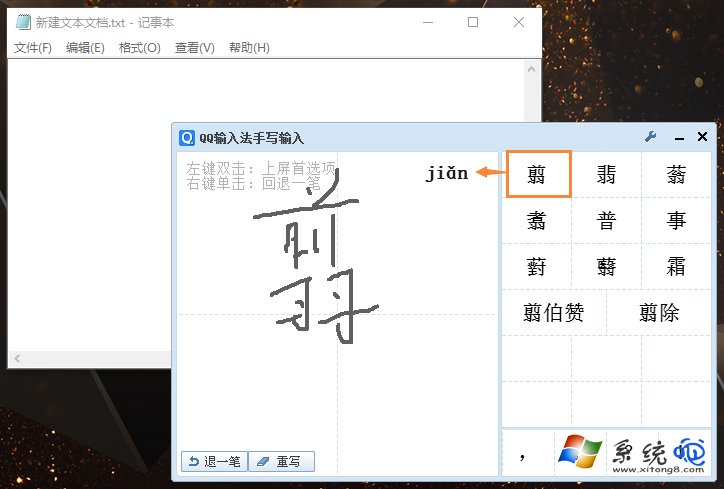Select the phrase candidate 翦伯赞
724x489 pixels.
point(553,313)
